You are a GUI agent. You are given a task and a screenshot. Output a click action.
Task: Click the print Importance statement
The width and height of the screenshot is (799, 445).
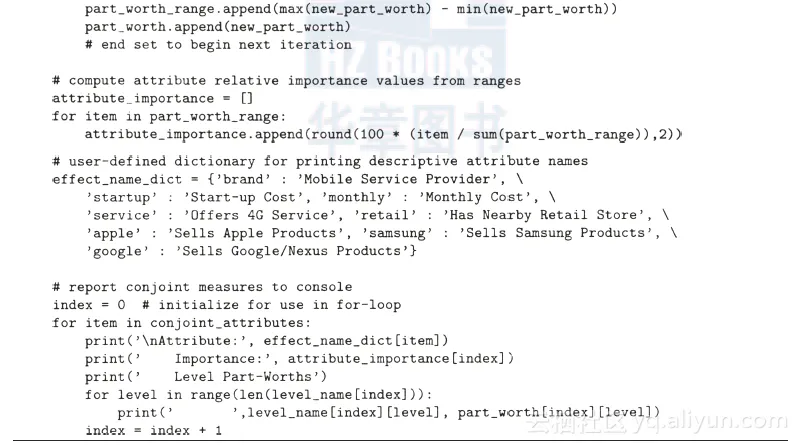tap(299, 359)
